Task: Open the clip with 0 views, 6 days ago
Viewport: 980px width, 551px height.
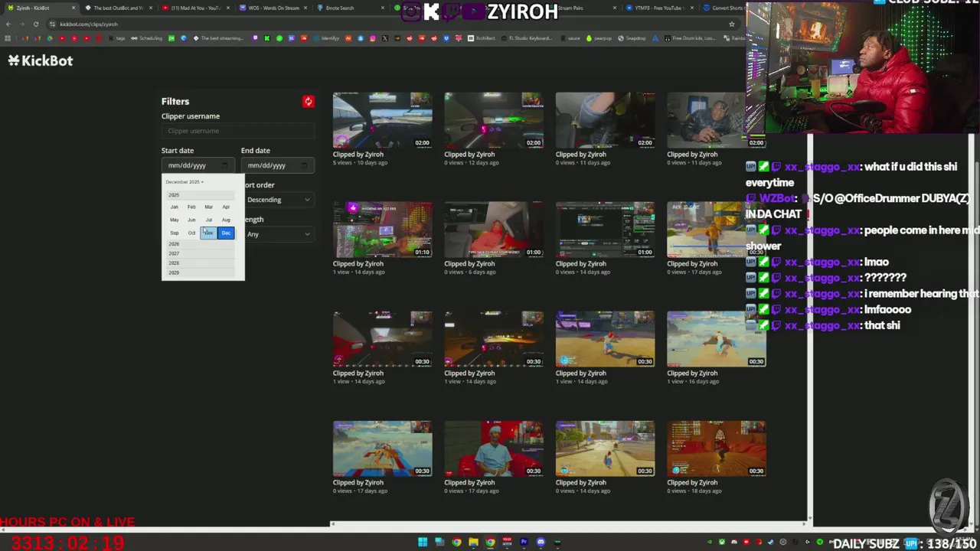Action: (x=494, y=230)
